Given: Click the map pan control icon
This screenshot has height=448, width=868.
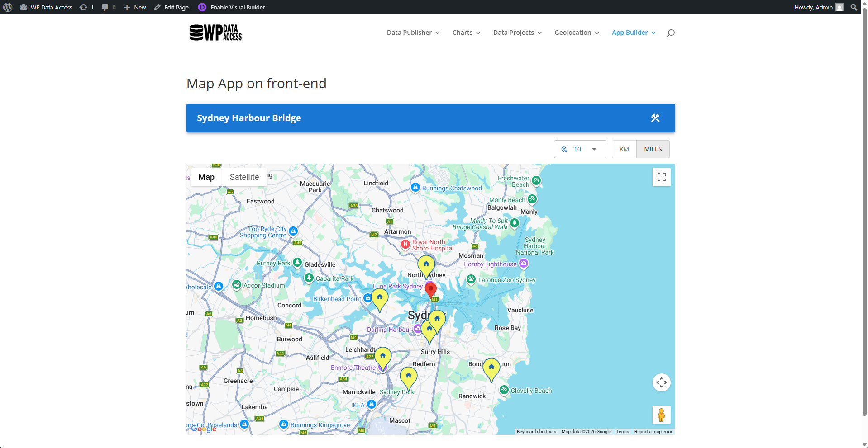Looking at the screenshot, I should [661, 382].
